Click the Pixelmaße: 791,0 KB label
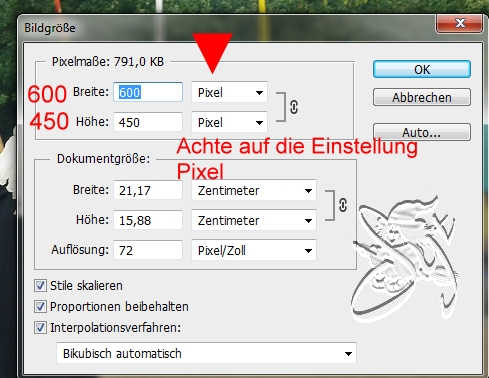 coord(108,62)
